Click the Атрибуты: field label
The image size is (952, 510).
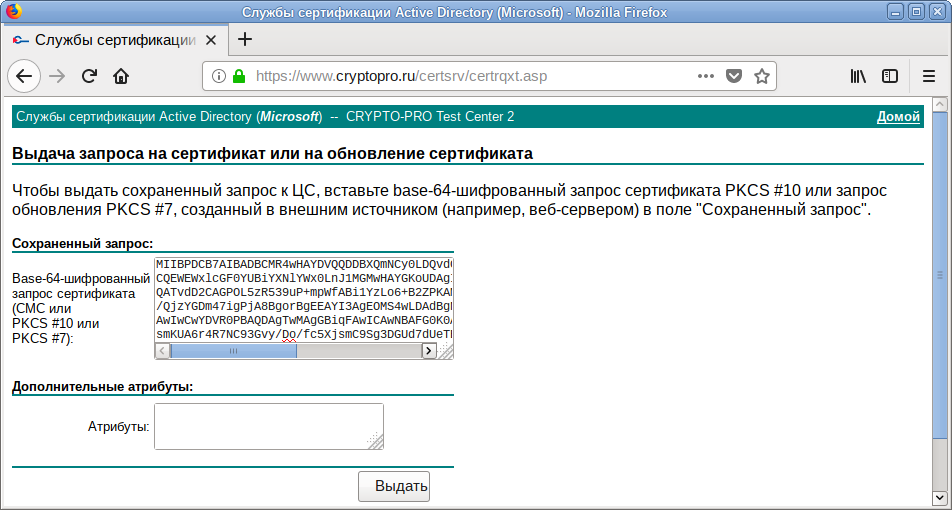[119, 427]
